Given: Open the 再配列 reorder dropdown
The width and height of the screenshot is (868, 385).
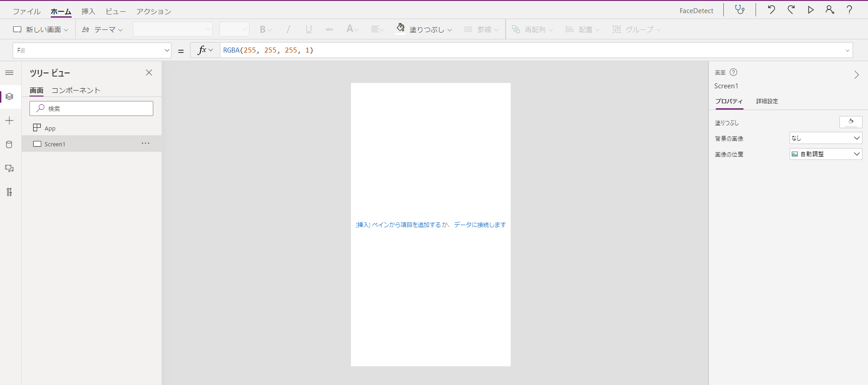Looking at the screenshot, I should pos(532,29).
